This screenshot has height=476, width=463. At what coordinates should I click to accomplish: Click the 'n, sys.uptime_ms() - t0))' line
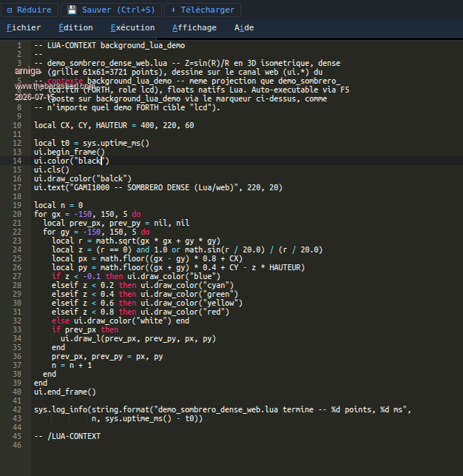[x=147, y=419]
